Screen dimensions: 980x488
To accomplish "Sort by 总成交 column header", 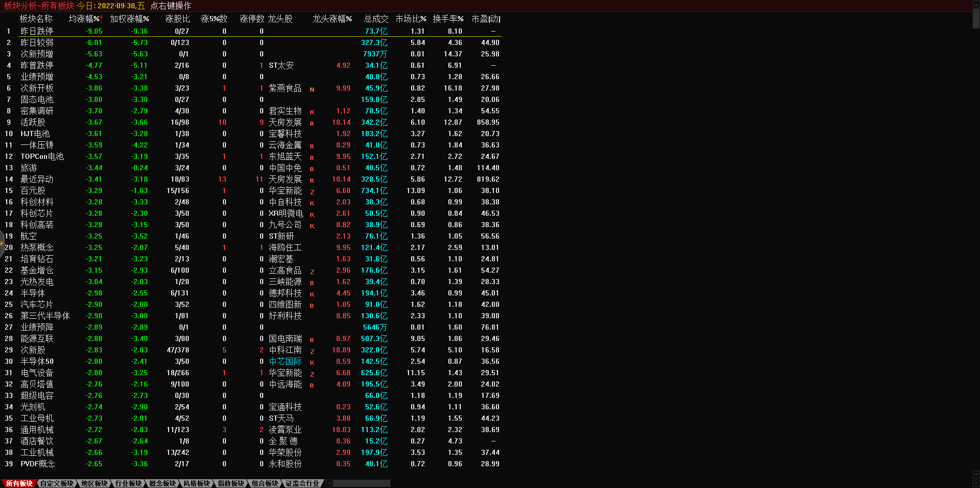I will tap(376, 19).
